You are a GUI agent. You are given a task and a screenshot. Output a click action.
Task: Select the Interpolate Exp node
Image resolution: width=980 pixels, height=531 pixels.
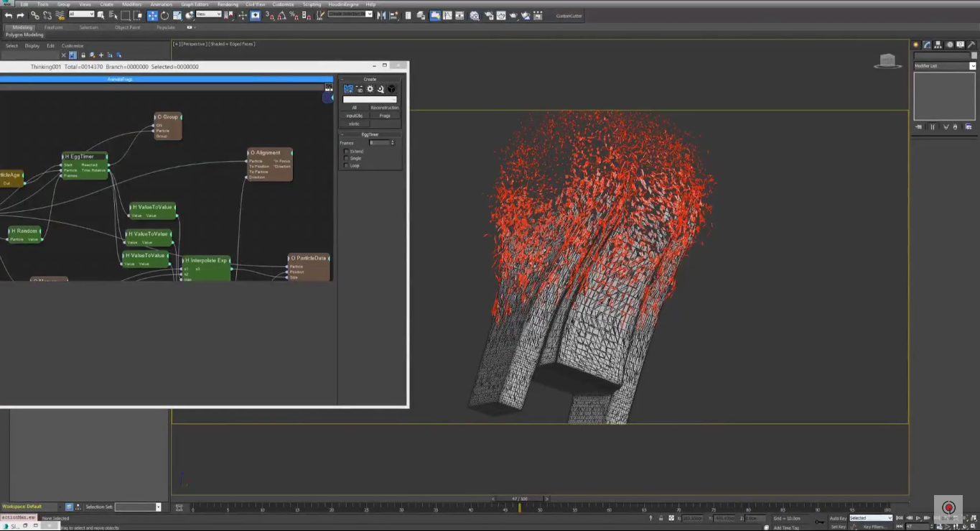(206, 269)
